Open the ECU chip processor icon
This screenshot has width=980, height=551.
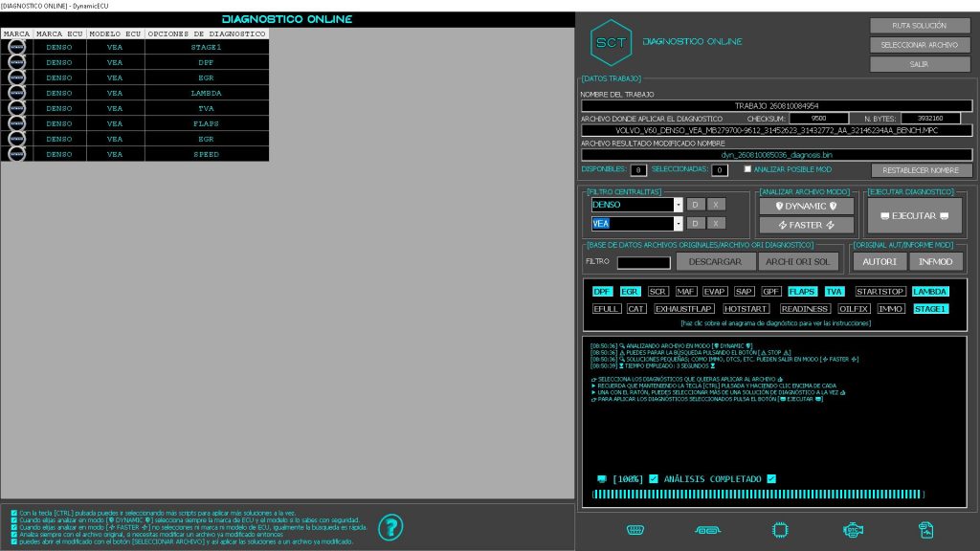click(x=780, y=530)
